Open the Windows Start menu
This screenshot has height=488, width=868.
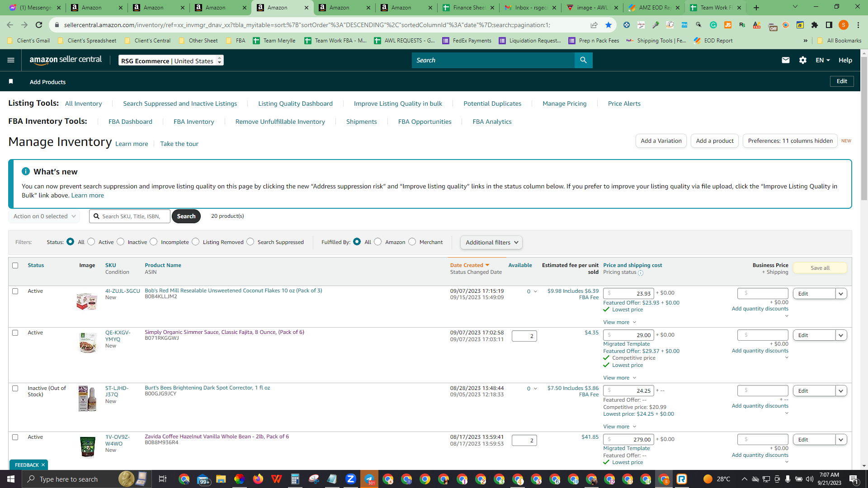click(11, 479)
